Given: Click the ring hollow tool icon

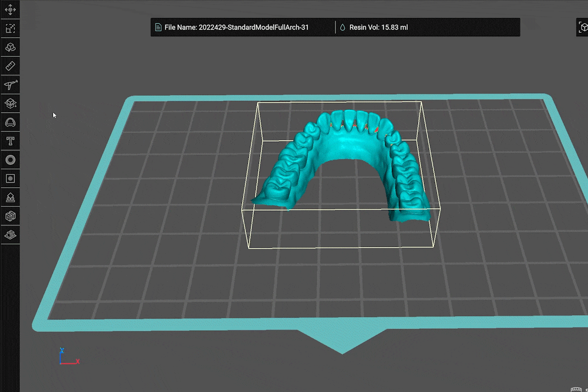Looking at the screenshot, I should 10,160.
